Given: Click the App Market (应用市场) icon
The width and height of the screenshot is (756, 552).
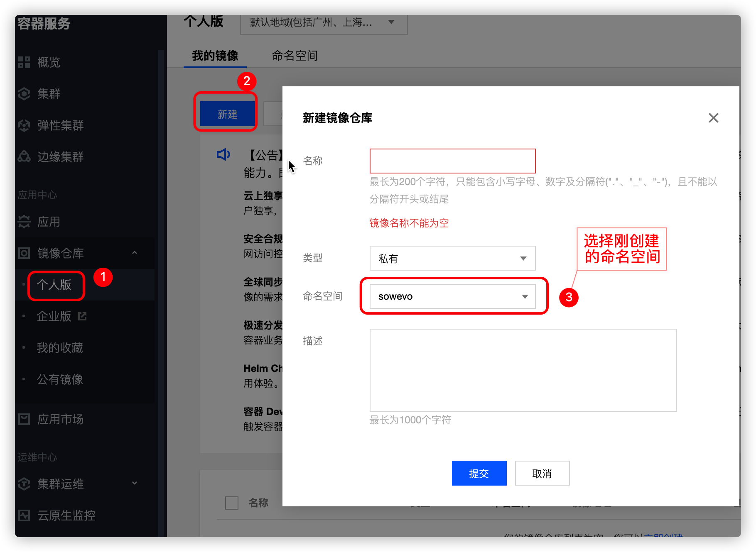Looking at the screenshot, I should [24, 419].
